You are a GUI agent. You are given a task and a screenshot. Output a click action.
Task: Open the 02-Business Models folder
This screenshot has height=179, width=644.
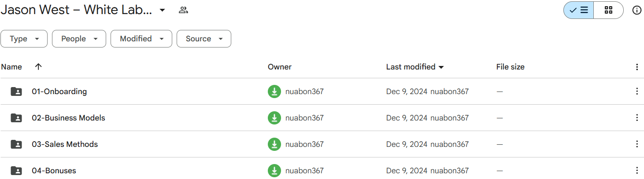[x=68, y=118]
